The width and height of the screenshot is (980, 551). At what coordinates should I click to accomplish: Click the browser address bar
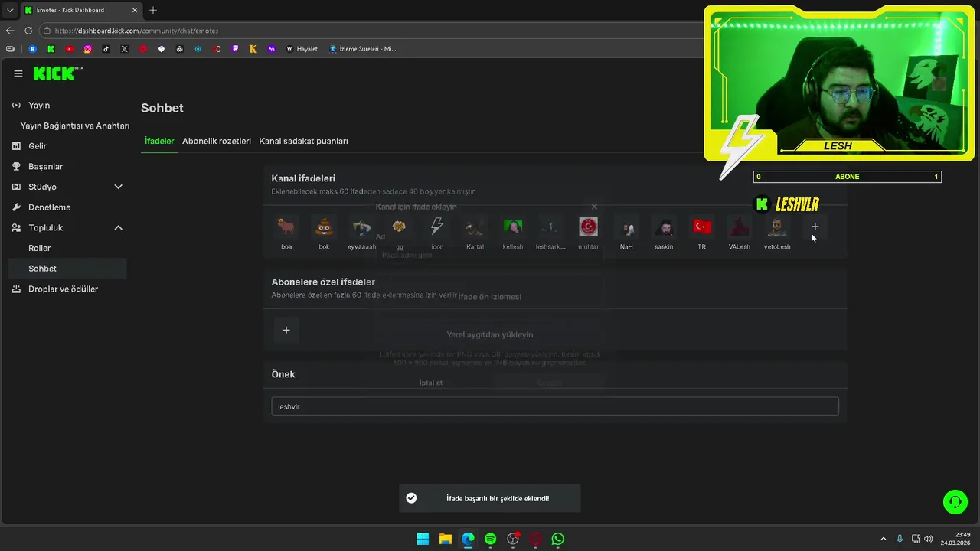click(x=371, y=31)
